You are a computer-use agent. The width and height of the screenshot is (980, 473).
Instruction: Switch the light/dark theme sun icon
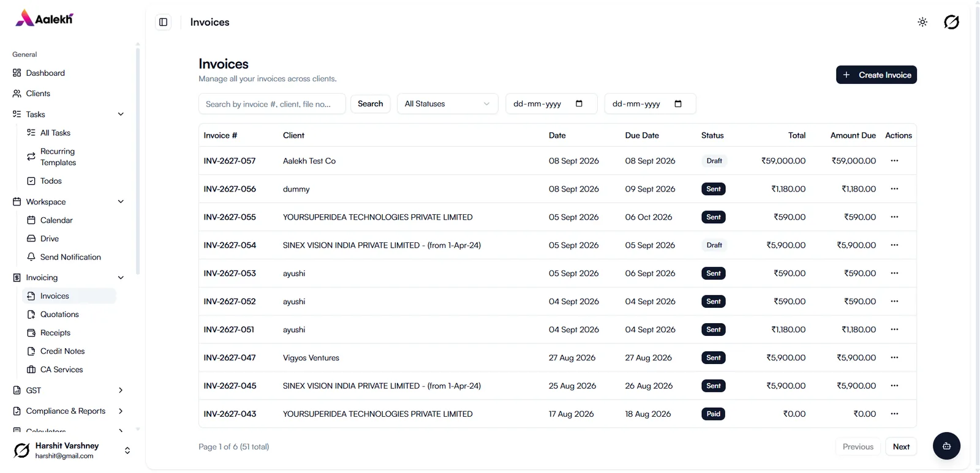[x=922, y=22]
